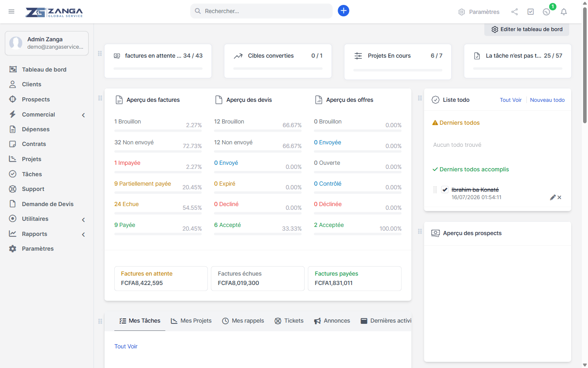Toggle the hamburger sidebar menu
Viewport: 588px width, 368px height.
pyautogui.click(x=11, y=11)
